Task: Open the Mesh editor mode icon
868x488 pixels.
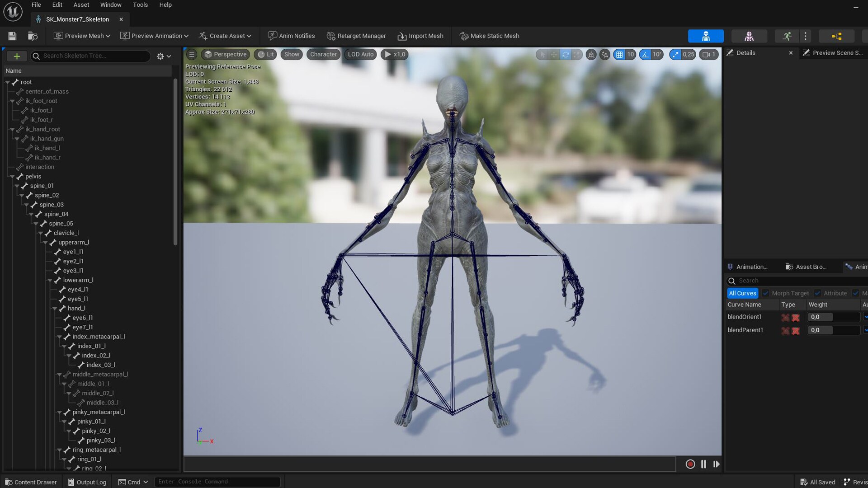Action: click(749, 36)
